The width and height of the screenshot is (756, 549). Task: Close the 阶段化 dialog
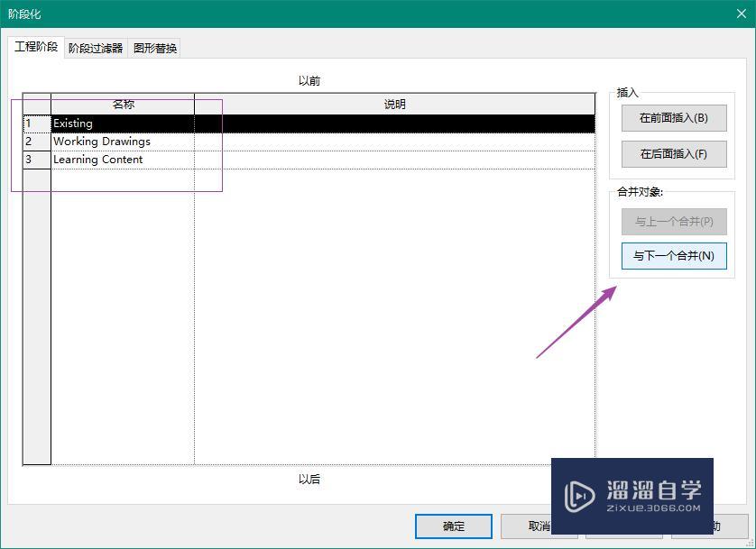pos(742,14)
